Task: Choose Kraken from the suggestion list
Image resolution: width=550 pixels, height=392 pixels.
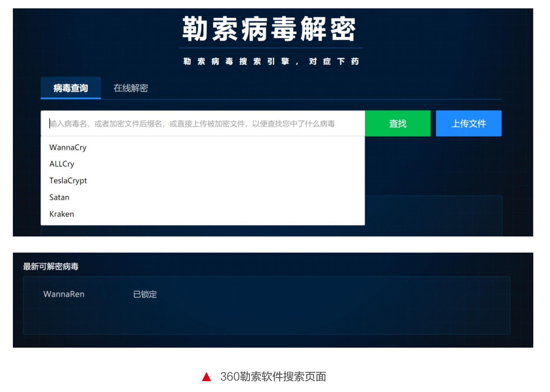Action: [203, 214]
